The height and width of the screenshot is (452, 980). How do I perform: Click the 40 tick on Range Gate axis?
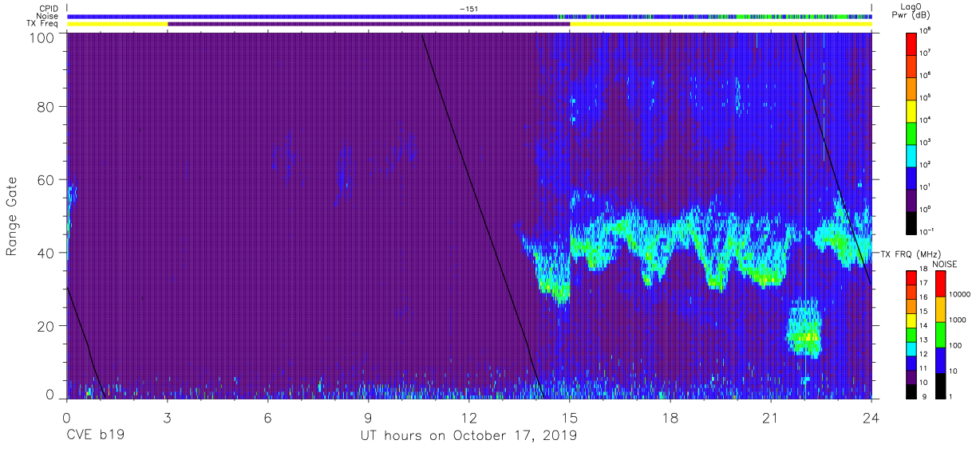click(46, 253)
